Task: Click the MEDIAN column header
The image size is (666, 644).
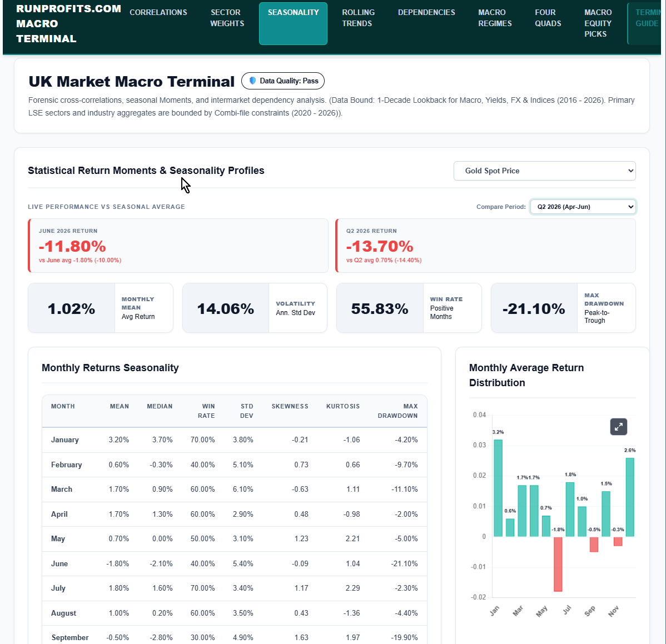Action: point(160,406)
